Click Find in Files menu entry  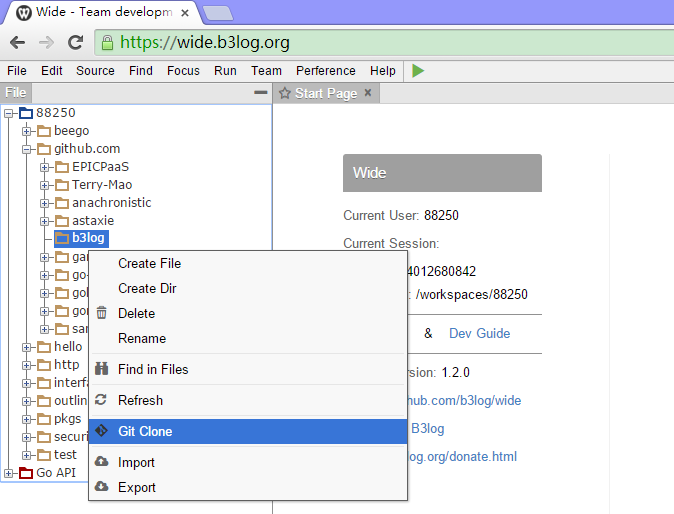pyautogui.click(x=153, y=369)
